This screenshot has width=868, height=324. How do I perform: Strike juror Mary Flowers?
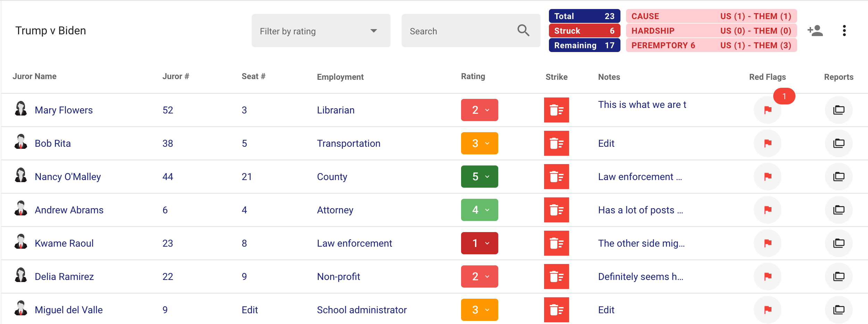pyautogui.click(x=556, y=110)
